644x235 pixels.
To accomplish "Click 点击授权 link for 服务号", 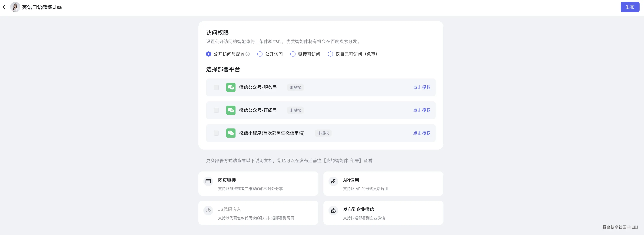I will click(x=422, y=87).
